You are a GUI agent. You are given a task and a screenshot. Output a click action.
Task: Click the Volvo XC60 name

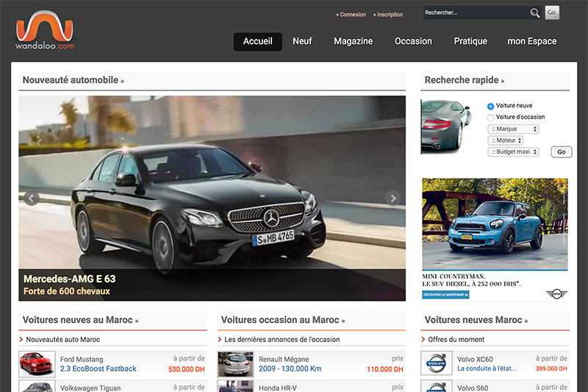point(475,360)
